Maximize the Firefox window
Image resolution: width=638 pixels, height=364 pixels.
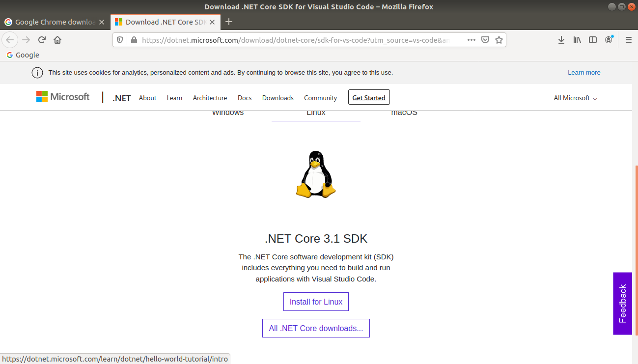tap(621, 6)
